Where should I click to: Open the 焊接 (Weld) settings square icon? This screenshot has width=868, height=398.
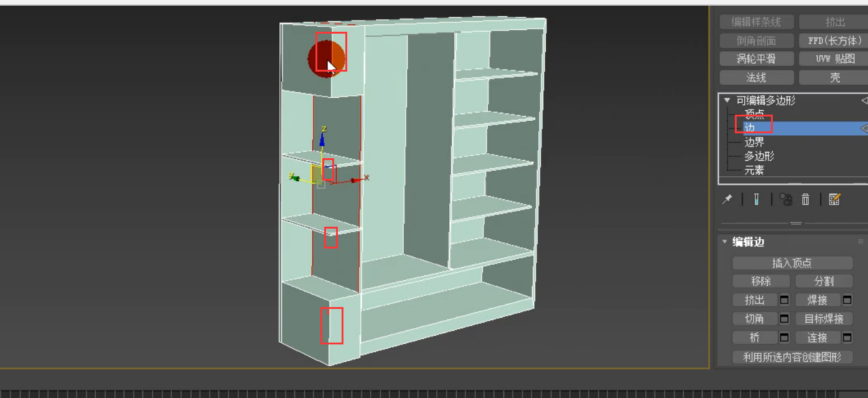pos(847,300)
